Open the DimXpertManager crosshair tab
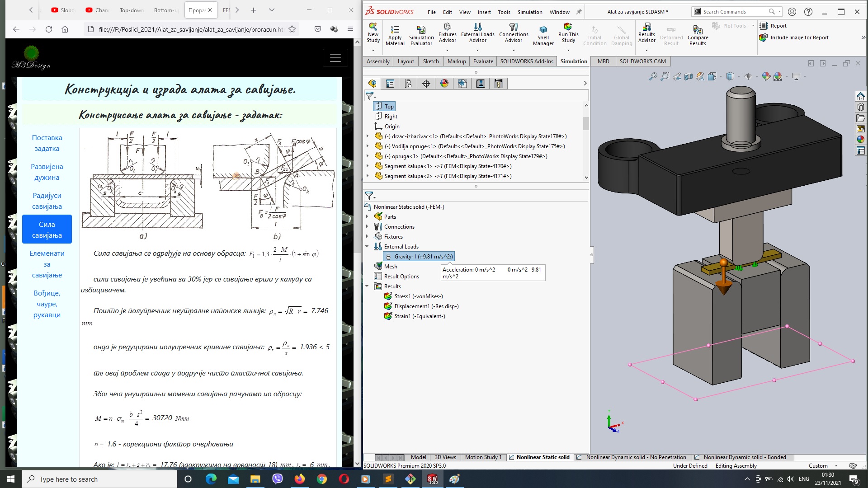The image size is (868, 488). (x=426, y=84)
